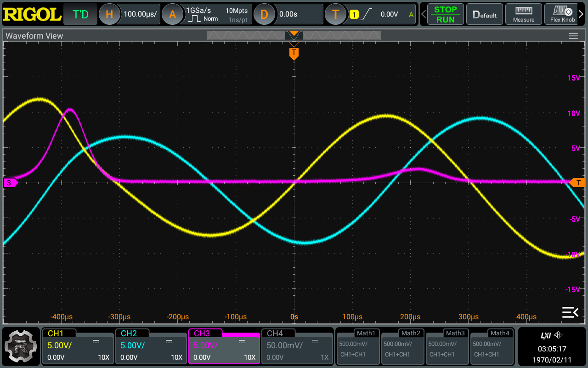Open acquisition settings via the A icon
The height and width of the screenshot is (368, 588).
[x=172, y=14]
